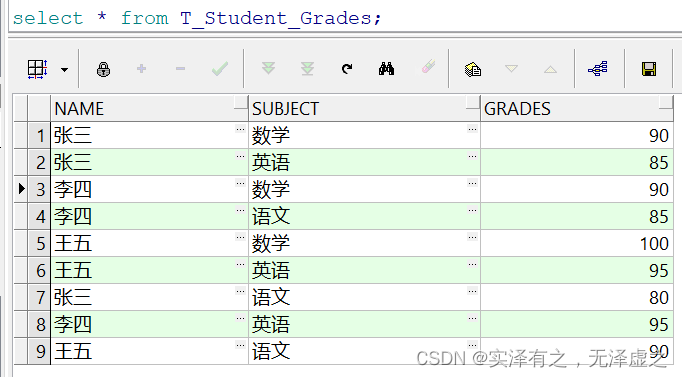The height and width of the screenshot is (377, 682).
Task: Click the refresh query arrow icon
Action: click(347, 69)
